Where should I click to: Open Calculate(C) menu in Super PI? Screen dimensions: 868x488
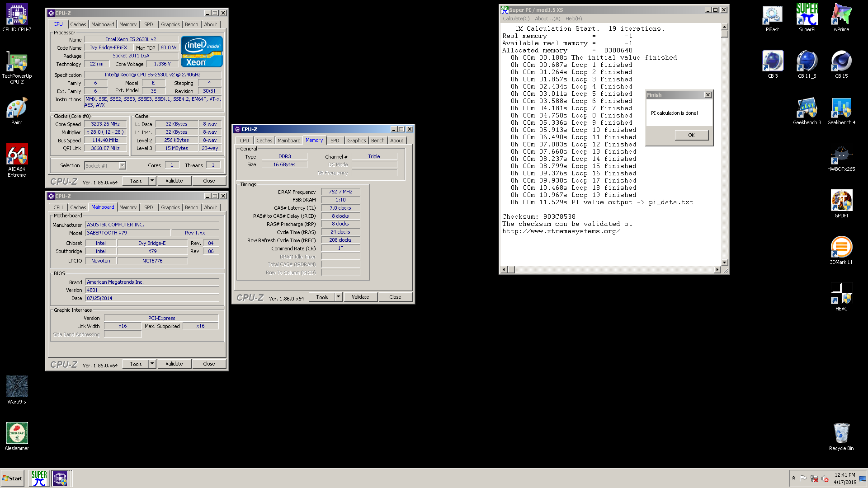tap(516, 19)
